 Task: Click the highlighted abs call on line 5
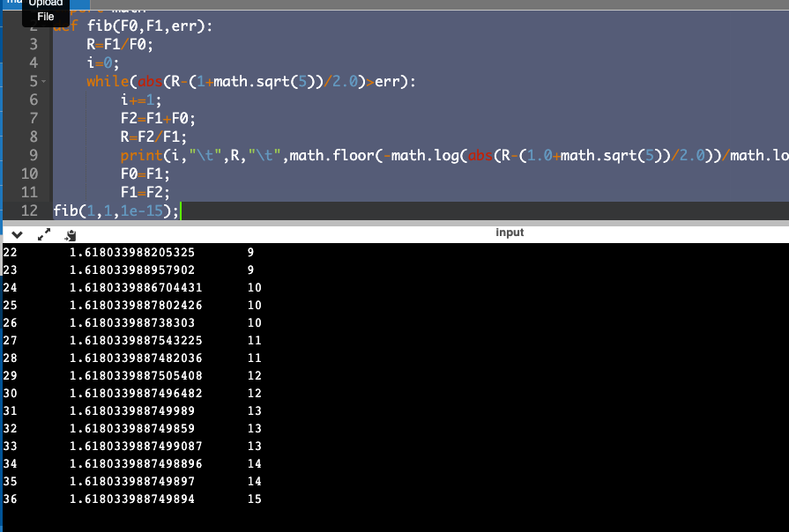[x=149, y=81]
